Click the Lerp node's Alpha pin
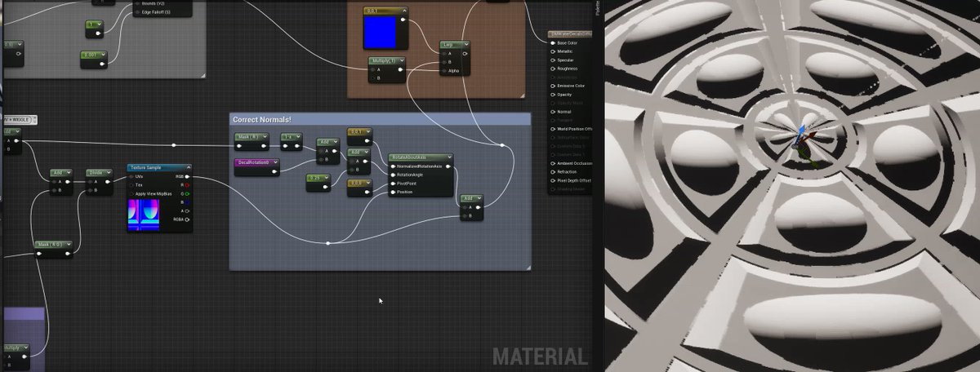 [x=444, y=71]
